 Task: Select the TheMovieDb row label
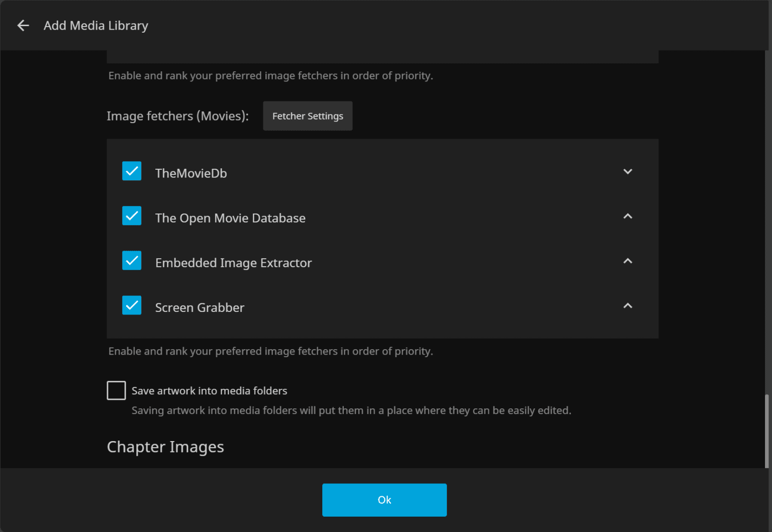(x=191, y=173)
